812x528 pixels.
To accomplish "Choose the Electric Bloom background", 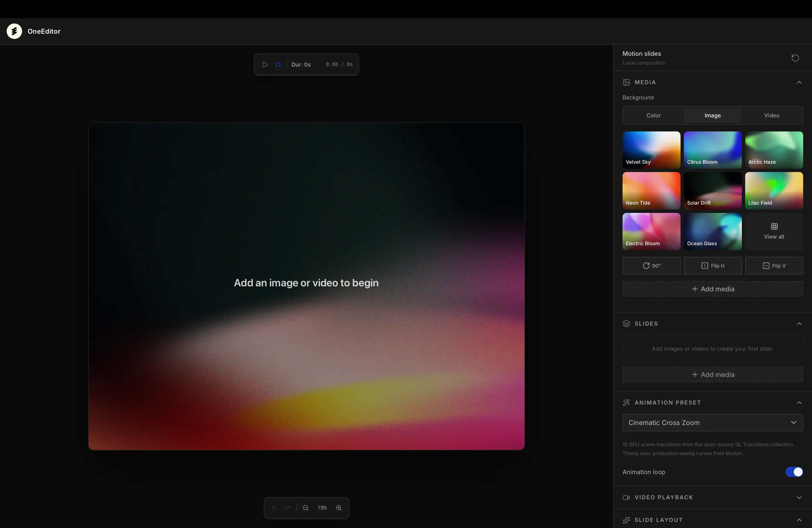I will pos(651,231).
